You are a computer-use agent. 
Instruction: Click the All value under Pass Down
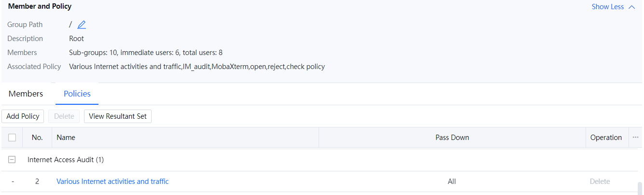click(x=452, y=181)
